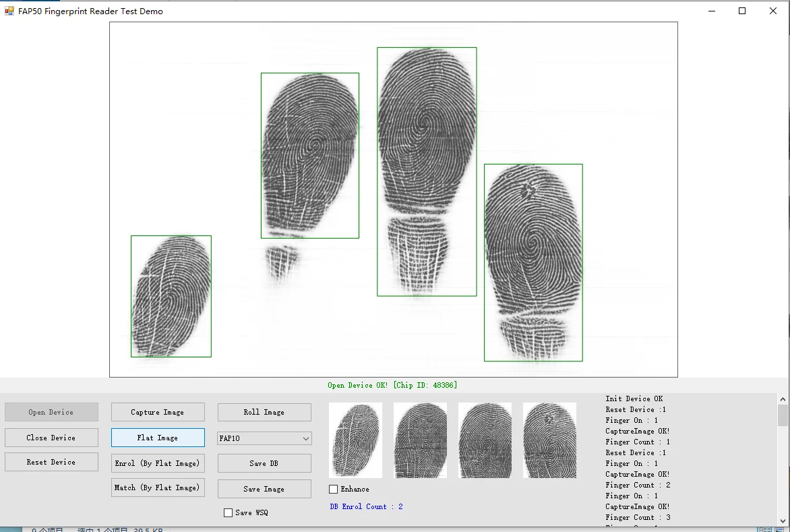Toggle the Save WSQ checkbox
This screenshot has height=532, width=790.
click(x=229, y=512)
